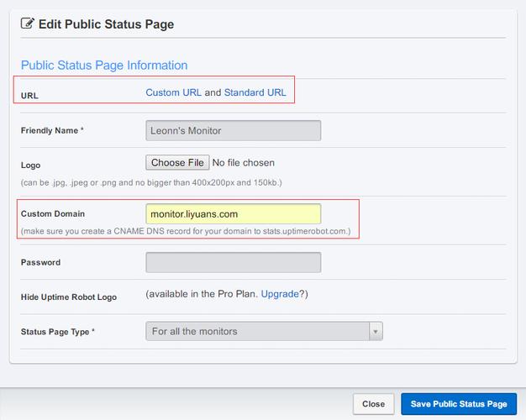Open the Status Page Type dropdown
Image resolution: width=526 pixels, height=420 pixels.
[x=264, y=332]
